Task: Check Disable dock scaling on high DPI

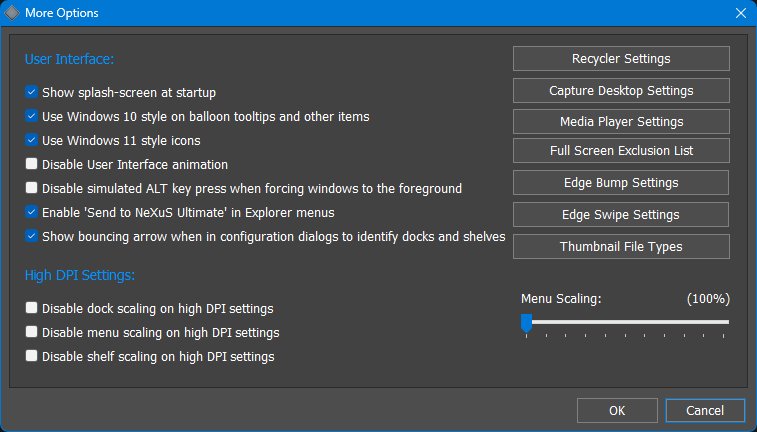Action: (31, 307)
